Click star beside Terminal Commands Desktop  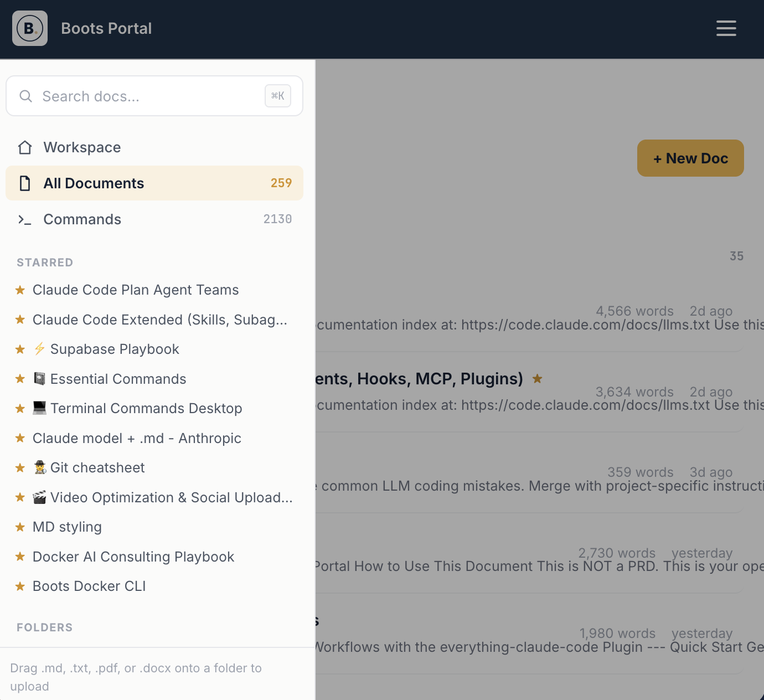click(20, 408)
